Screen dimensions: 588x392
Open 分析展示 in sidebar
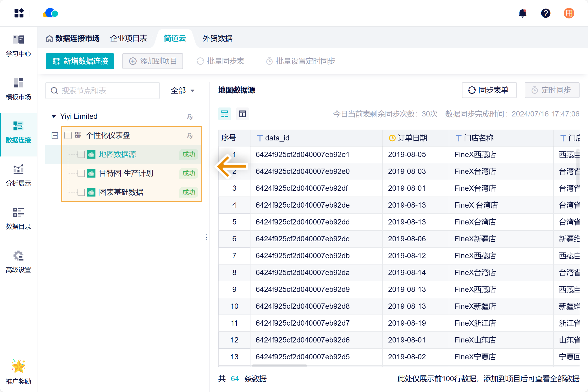coord(18,176)
